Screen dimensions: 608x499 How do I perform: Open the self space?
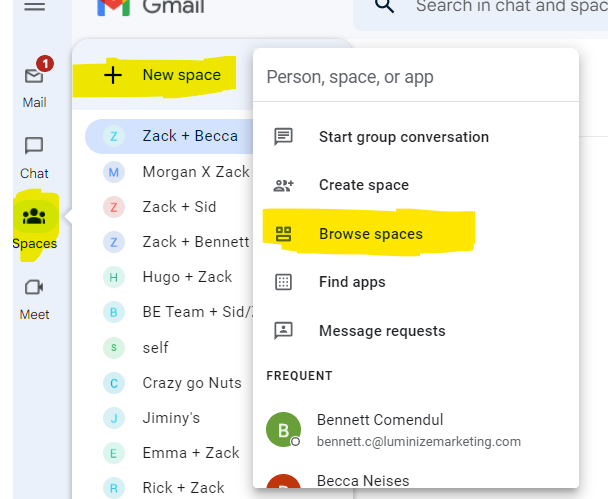pos(169,347)
